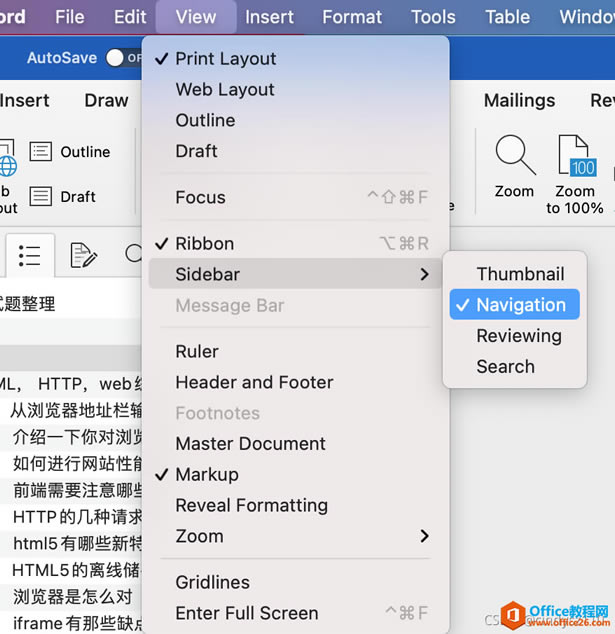The image size is (615, 634).
Task: Open the File menu
Action: (70, 17)
